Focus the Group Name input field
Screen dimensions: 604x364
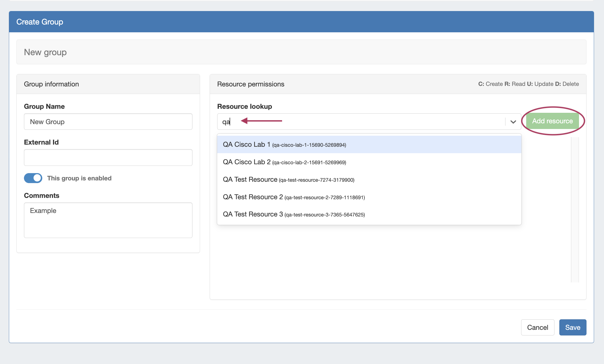tap(108, 122)
